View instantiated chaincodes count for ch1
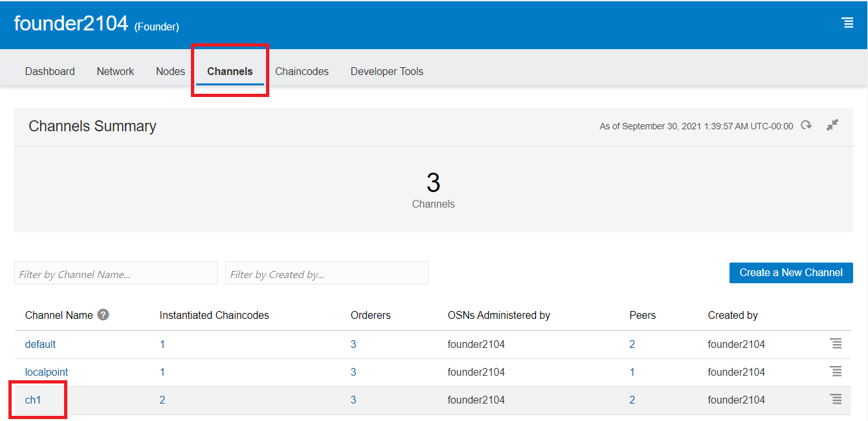The height and width of the screenshot is (421, 868). tap(162, 400)
